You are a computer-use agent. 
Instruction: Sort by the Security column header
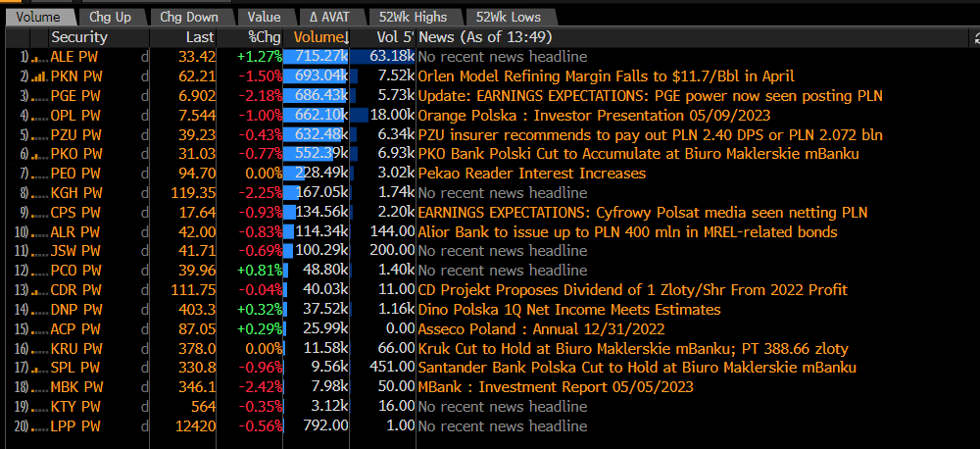79,37
